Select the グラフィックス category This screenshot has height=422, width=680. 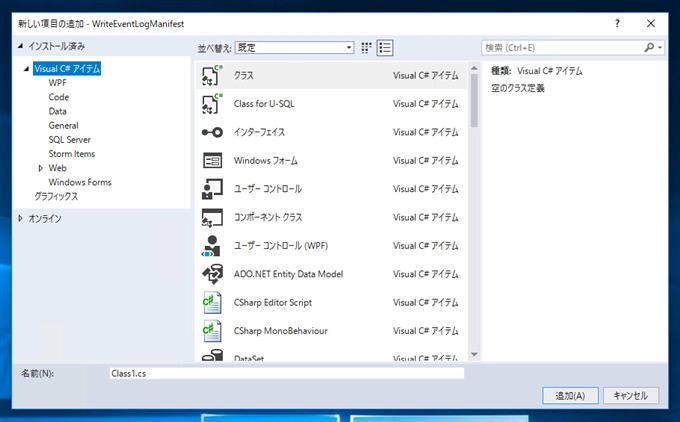[56, 196]
